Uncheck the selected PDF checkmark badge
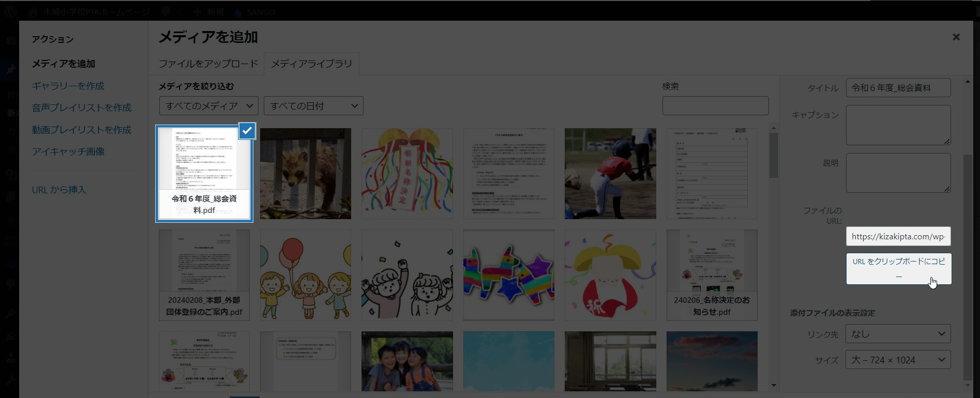The image size is (980, 398). 247,131
